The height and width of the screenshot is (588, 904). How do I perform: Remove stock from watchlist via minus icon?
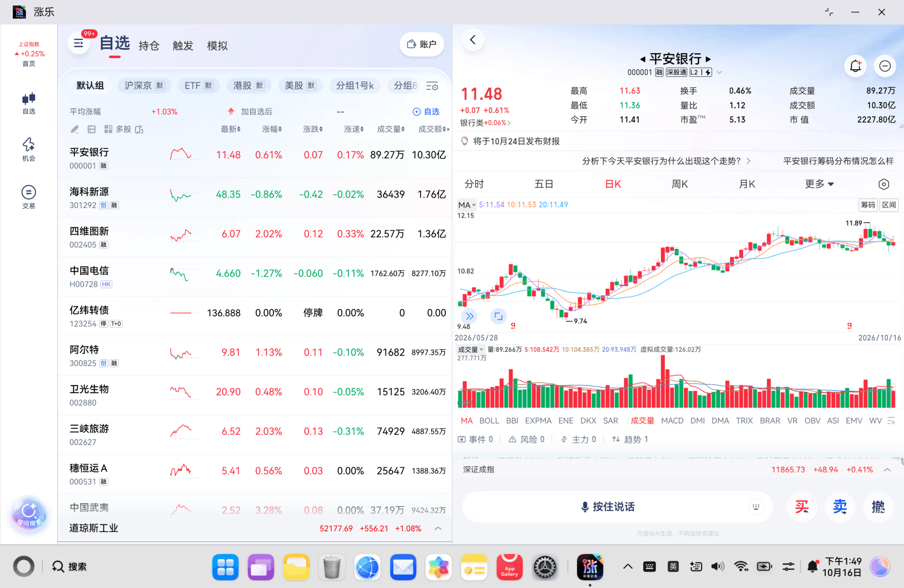pos(885,66)
